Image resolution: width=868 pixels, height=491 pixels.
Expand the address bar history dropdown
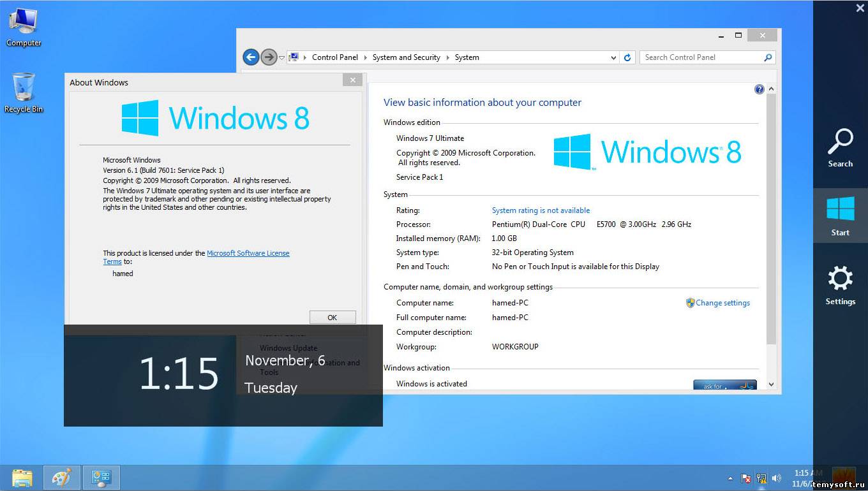(614, 57)
